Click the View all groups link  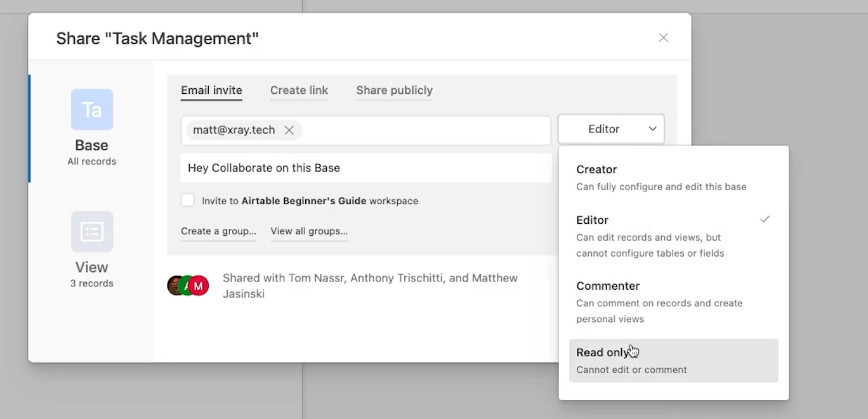309,231
